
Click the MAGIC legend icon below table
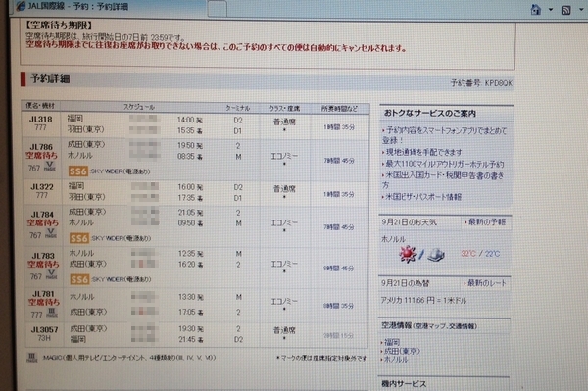32,358
